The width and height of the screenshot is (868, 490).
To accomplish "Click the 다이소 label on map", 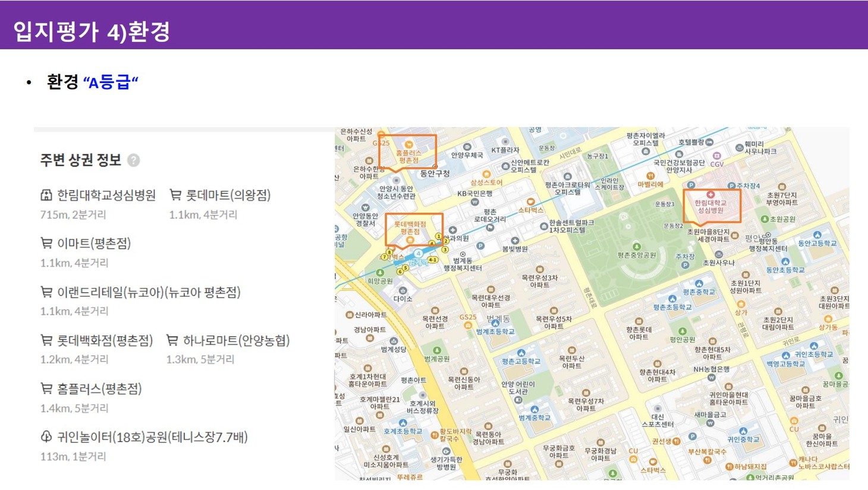I will point(402,299).
